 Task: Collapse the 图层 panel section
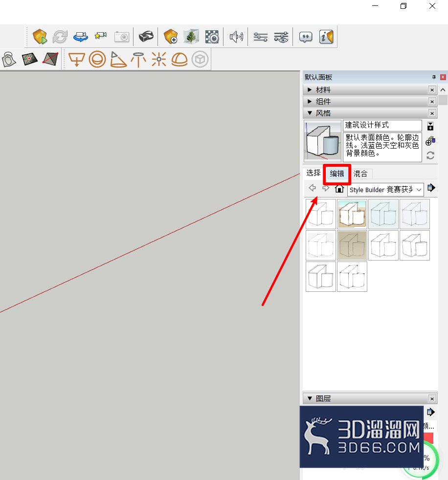(x=310, y=398)
